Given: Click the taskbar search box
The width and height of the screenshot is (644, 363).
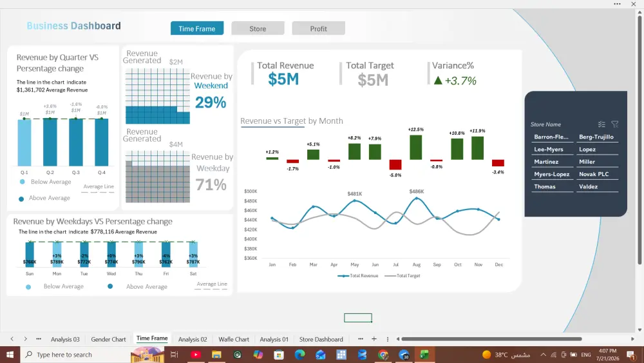Looking at the screenshot, I should click(x=76, y=355).
